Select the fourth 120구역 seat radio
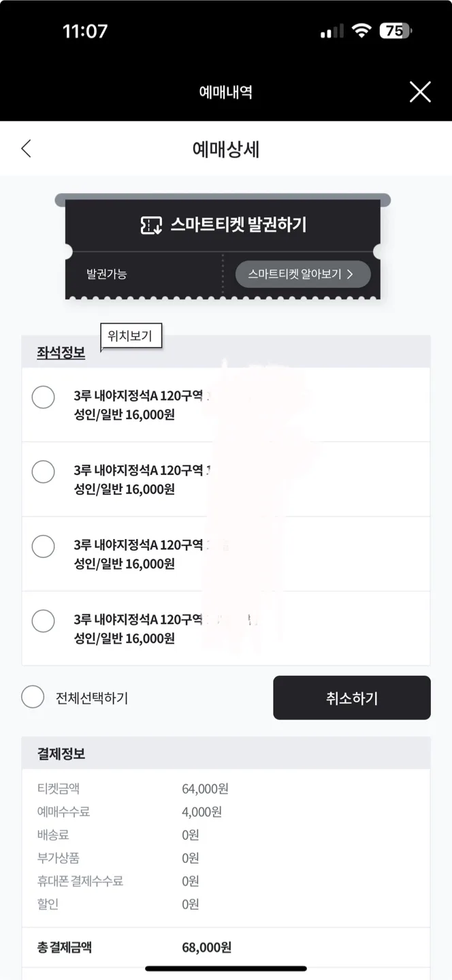Screen dimensions: 452x980 pyautogui.click(x=44, y=621)
